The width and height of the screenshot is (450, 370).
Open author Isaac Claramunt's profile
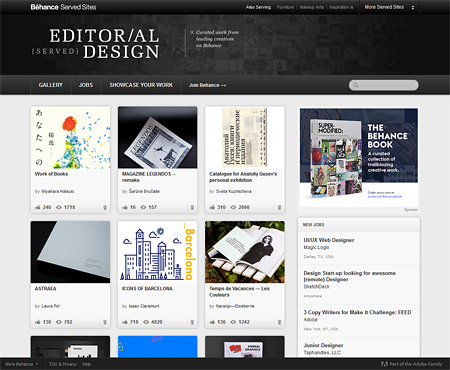(144, 306)
